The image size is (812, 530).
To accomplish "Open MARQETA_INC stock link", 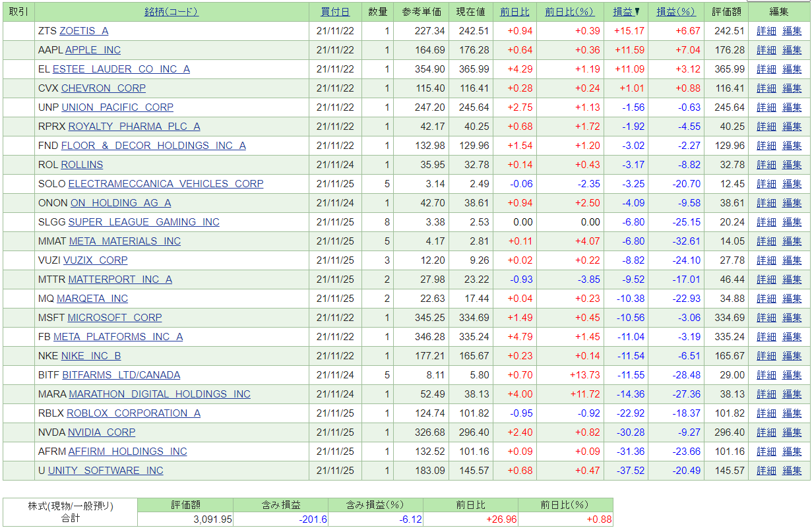I will 92,299.
